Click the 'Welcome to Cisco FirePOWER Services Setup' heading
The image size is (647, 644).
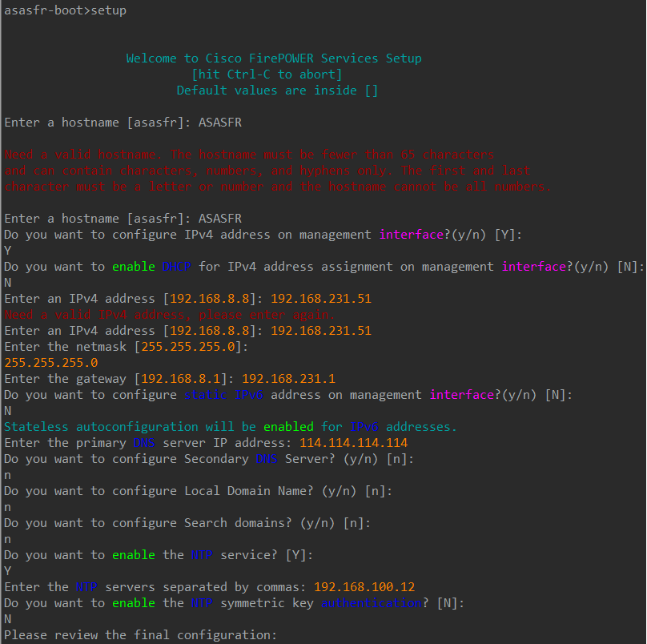[x=273, y=58]
